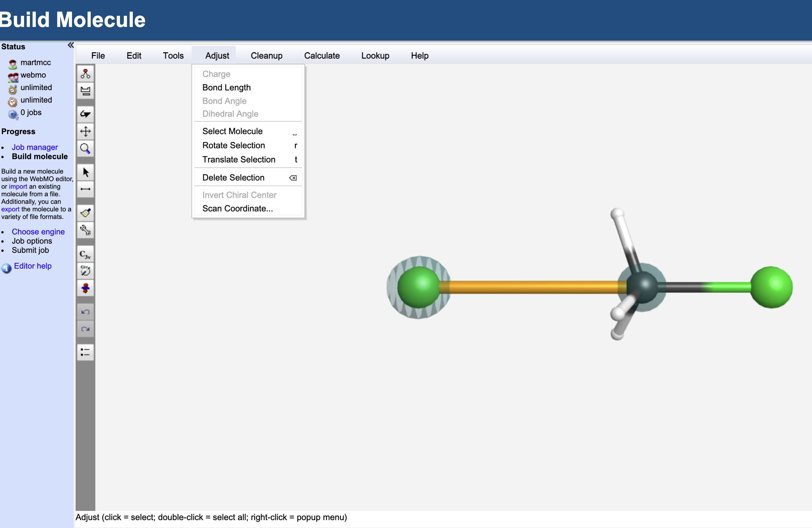Click the red and blue orbital icon

tap(85, 288)
